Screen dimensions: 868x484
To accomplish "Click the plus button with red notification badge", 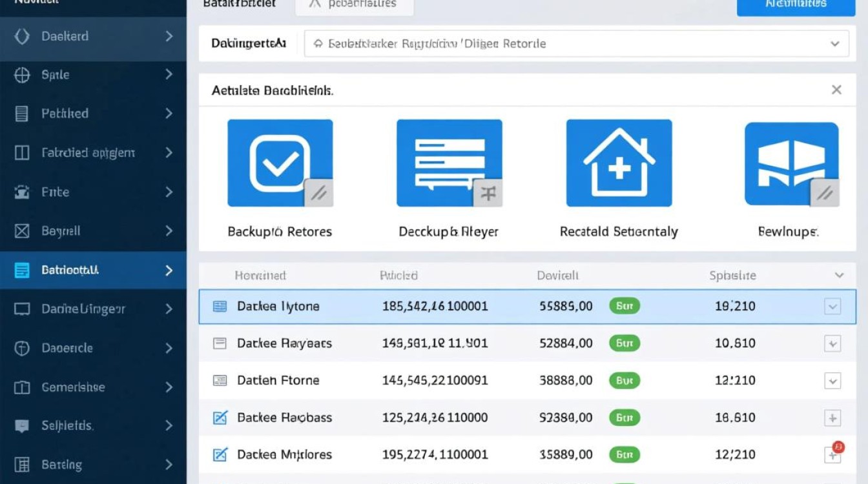I will (x=832, y=455).
